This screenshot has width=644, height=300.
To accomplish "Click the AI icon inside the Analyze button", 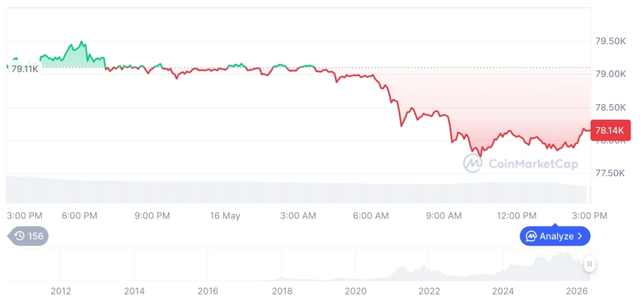I will 532,236.
